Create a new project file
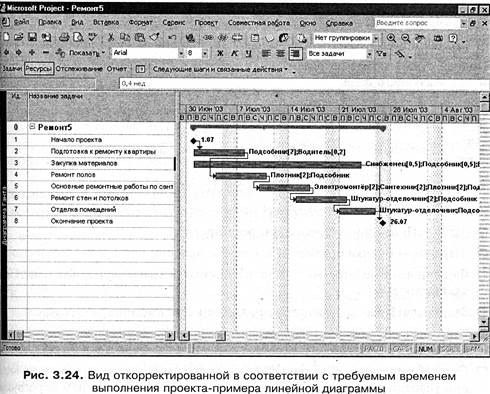Screen dimensions: 490x394 point(6,37)
